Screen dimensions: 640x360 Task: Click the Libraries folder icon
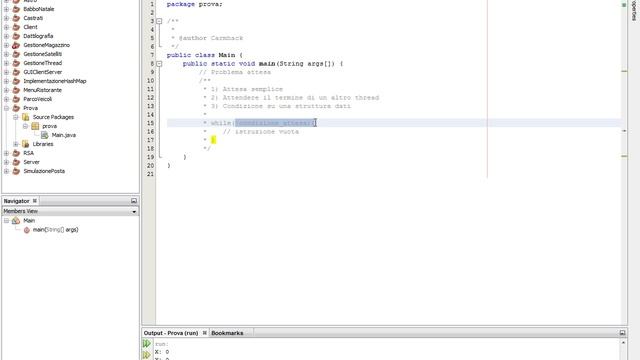click(25, 144)
